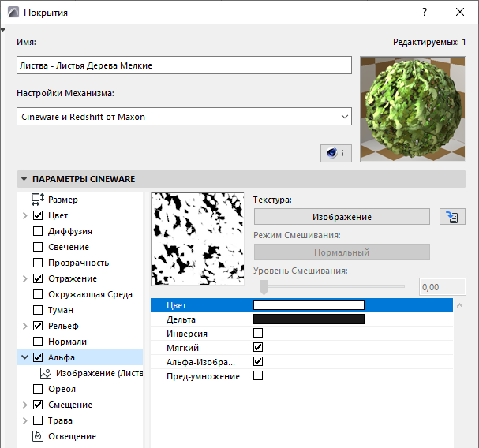The height and width of the screenshot is (448, 479).
Task: Expand the Отражение tree node
Action: click(x=25, y=278)
